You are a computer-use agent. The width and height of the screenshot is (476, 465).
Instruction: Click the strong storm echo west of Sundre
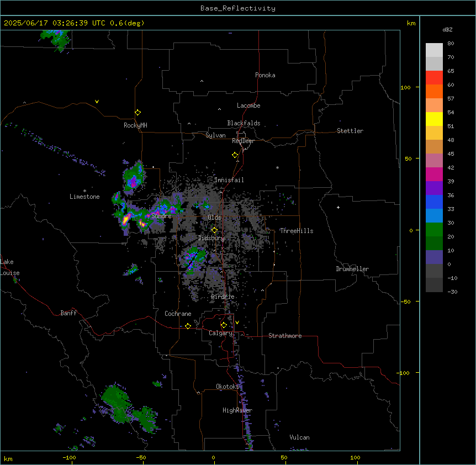[126, 219]
